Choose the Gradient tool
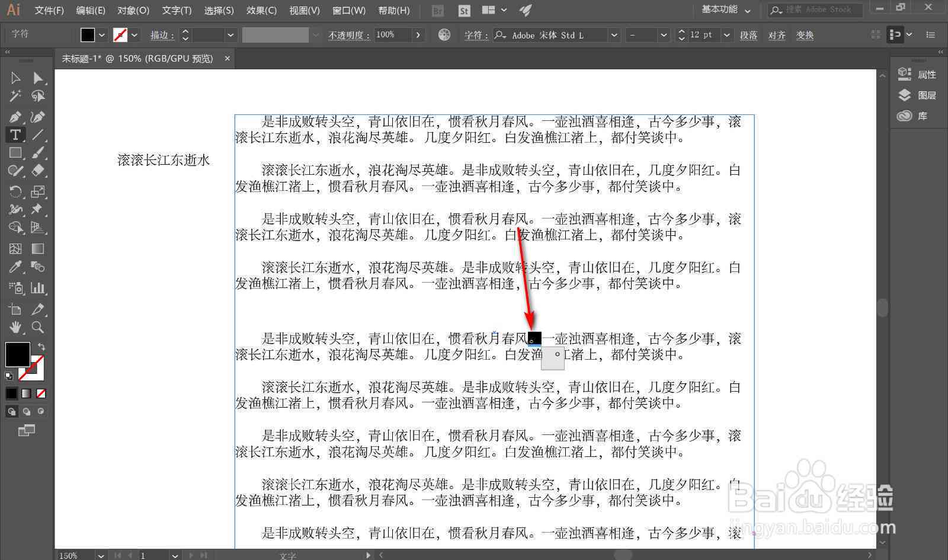 (38, 248)
